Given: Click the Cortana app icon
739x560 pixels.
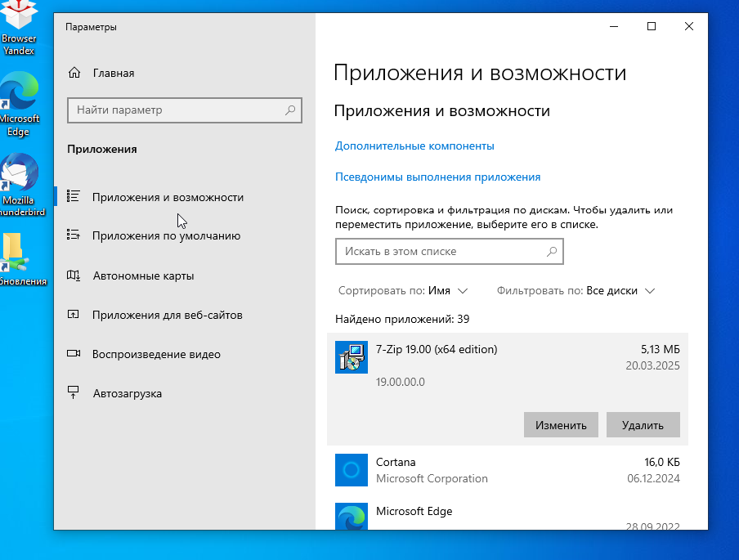Looking at the screenshot, I should coord(352,470).
